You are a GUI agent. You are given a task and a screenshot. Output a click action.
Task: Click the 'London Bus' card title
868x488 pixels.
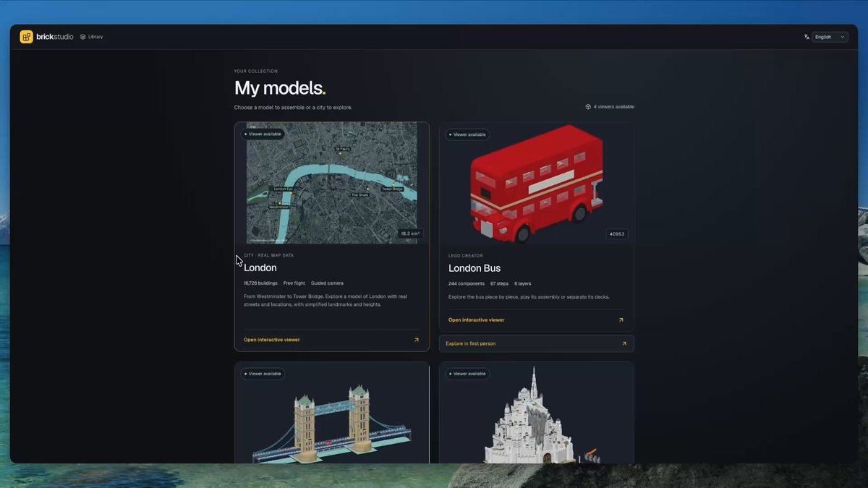475,268
